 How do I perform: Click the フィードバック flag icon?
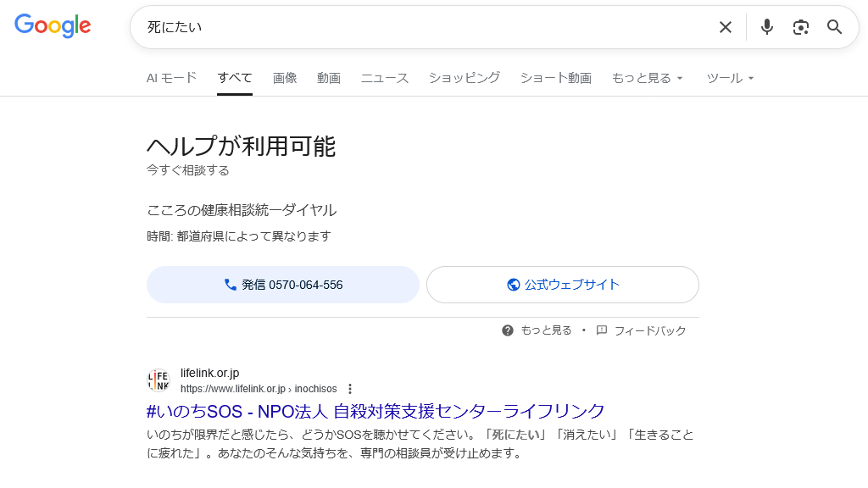pos(602,330)
